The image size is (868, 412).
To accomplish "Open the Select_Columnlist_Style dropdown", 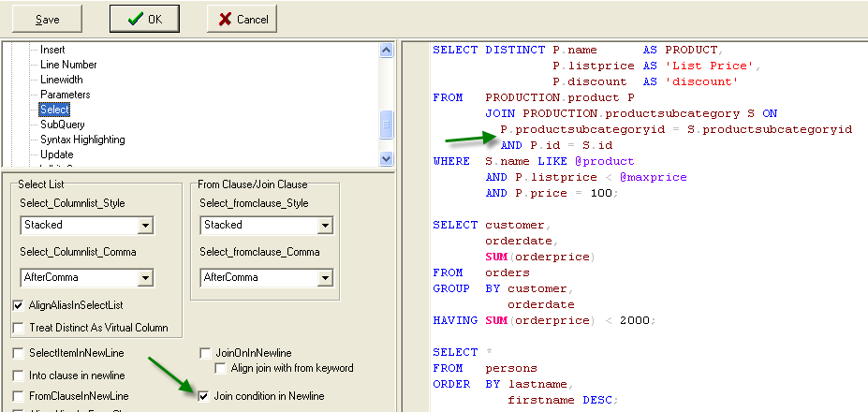I will tap(145, 226).
